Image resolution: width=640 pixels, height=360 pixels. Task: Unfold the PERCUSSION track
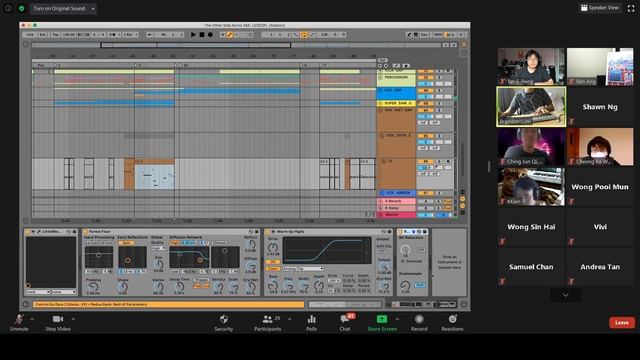pyautogui.click(x=380, y=77)
